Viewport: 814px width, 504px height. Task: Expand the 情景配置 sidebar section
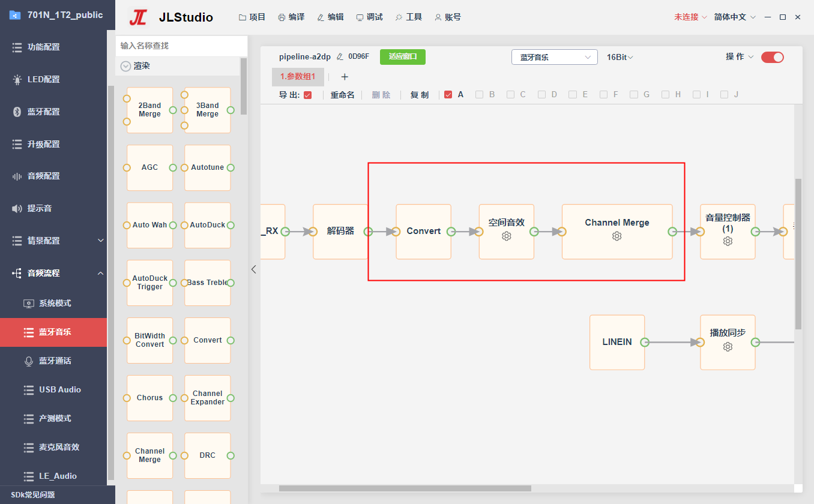(x=53, y=241)
